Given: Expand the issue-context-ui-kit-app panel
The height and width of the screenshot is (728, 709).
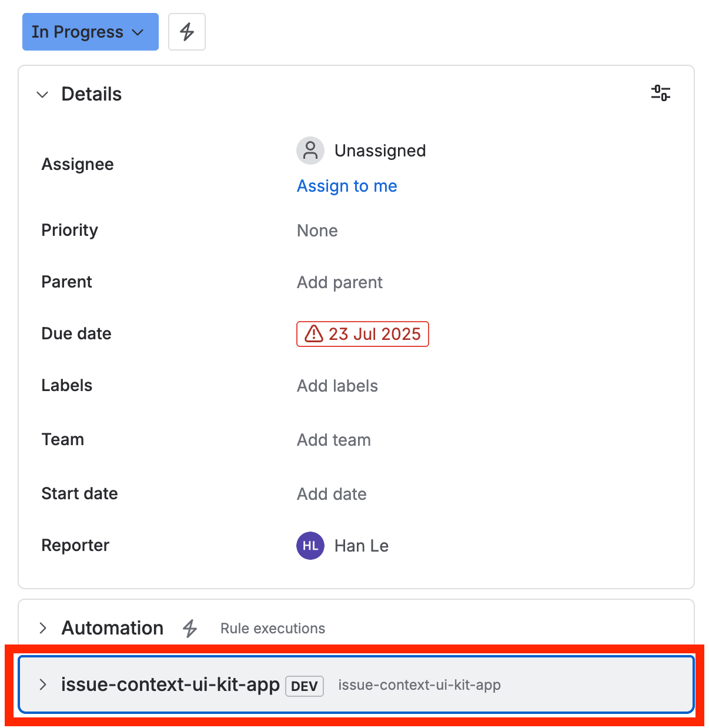Looking at the screenshot, I should click(x=43, y=684).
